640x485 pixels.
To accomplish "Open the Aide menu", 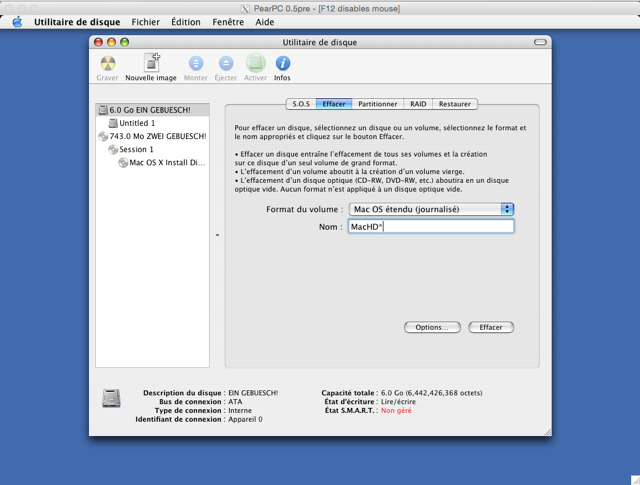I will 264,22.
